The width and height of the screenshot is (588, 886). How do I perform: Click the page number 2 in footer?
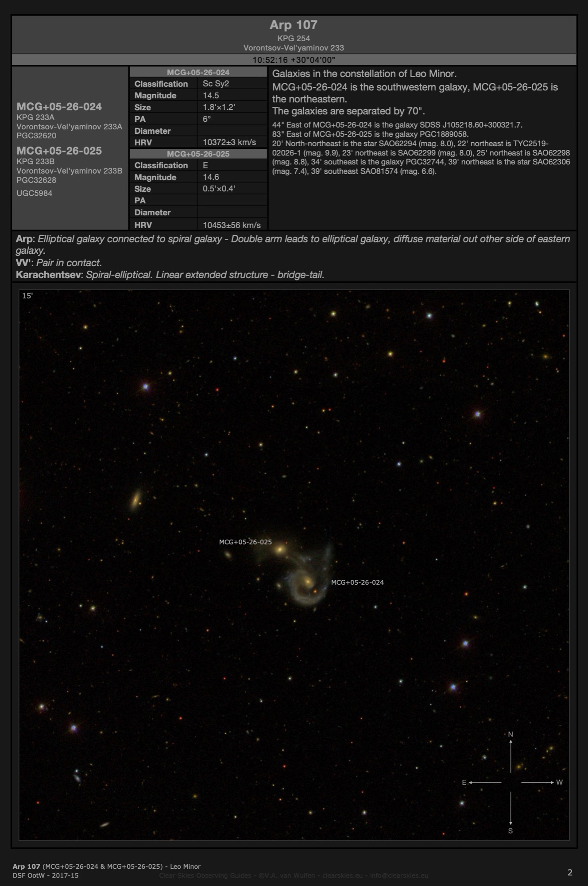coord(570,872)
